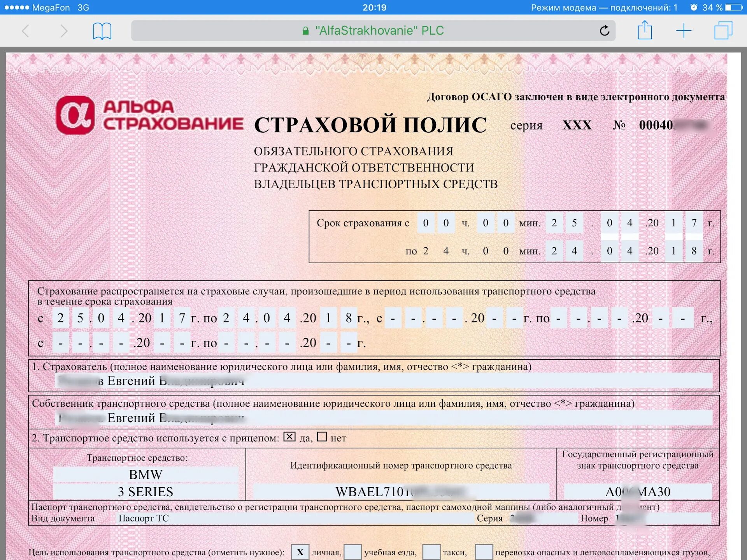This screenshot has height=560, width=747.
Task: Tap the 20:19 clock in status bar
Action: pos(374,7)
